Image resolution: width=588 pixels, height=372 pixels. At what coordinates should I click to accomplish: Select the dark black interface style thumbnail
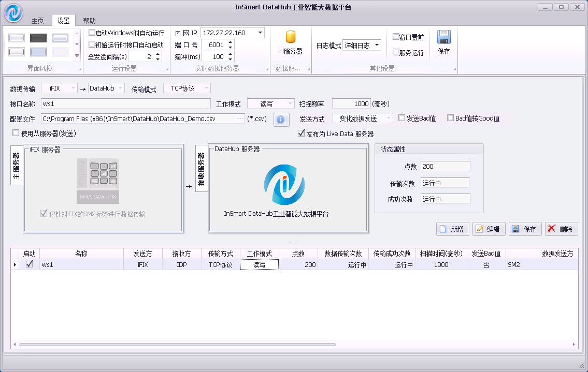pyautogui.click(x=38, y=38)
